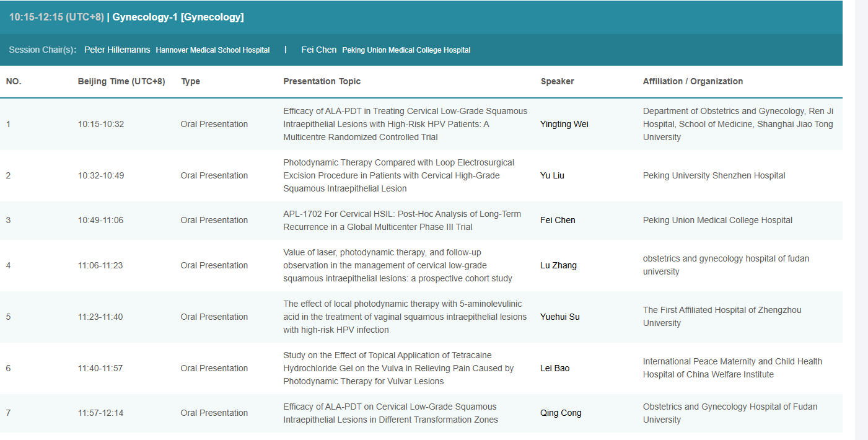
Task: Select time slot 10:15-10:32
Action: click(x=101, y=124)
